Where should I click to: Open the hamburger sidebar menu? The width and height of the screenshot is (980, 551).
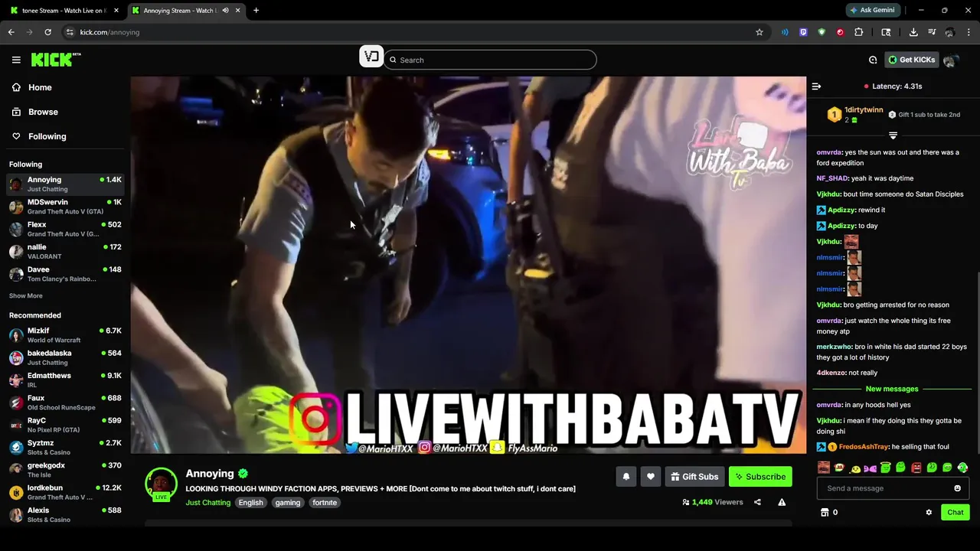point(16,60)
